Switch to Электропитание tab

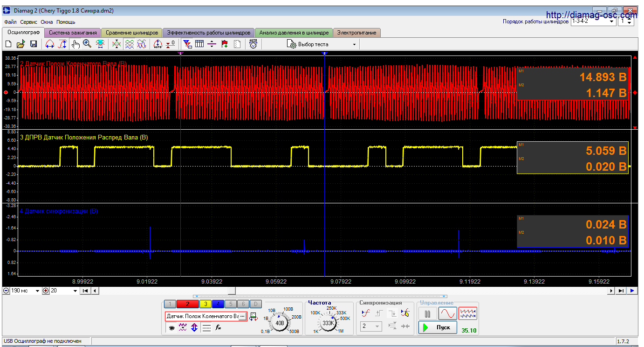[357, 33]
